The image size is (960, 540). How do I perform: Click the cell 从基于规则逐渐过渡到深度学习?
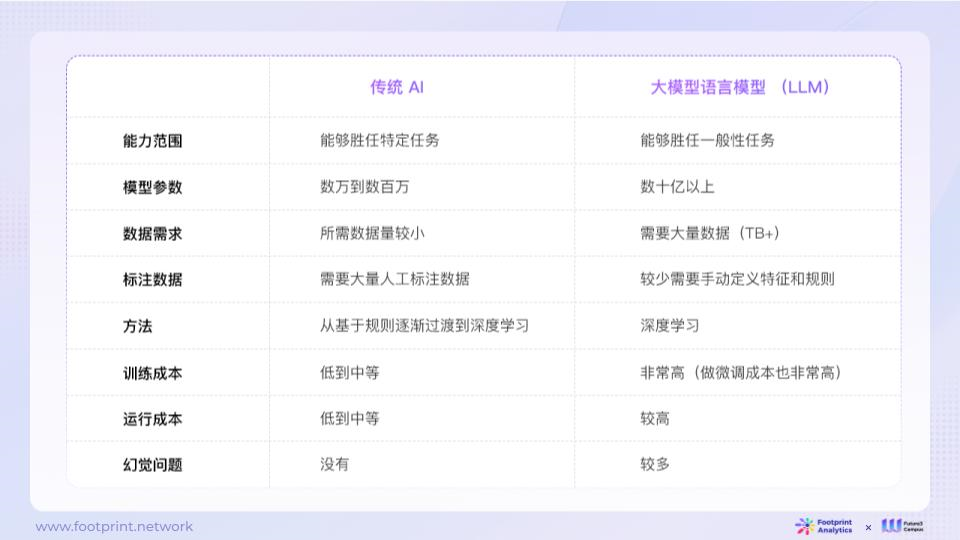click(x=424, y=326)
